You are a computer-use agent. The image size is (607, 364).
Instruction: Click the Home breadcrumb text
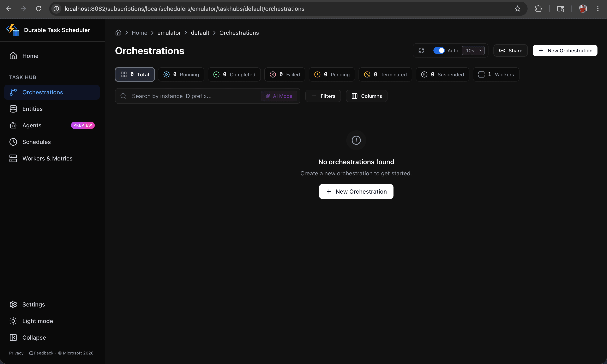[x=139, y=33]
